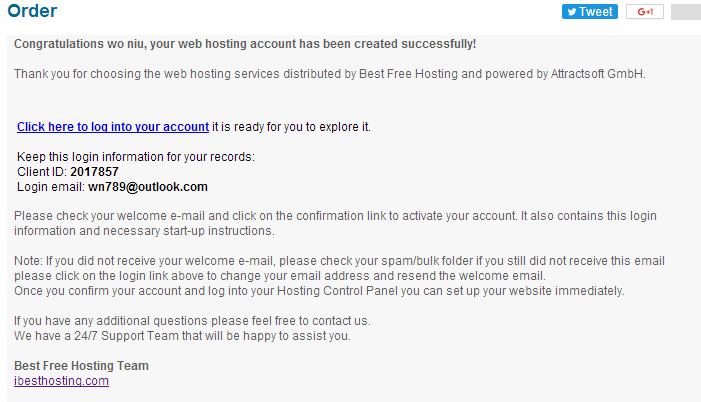Click the "Keep this login information" line
This screenshot has height=402, width=701.
136,157
